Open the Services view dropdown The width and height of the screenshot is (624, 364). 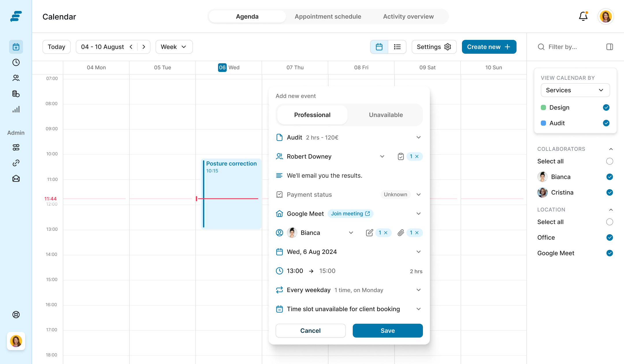(x=575, y=90)
